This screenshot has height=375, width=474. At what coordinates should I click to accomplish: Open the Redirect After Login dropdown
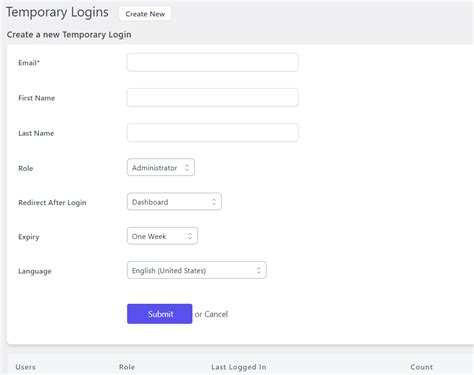coord(174,202)
